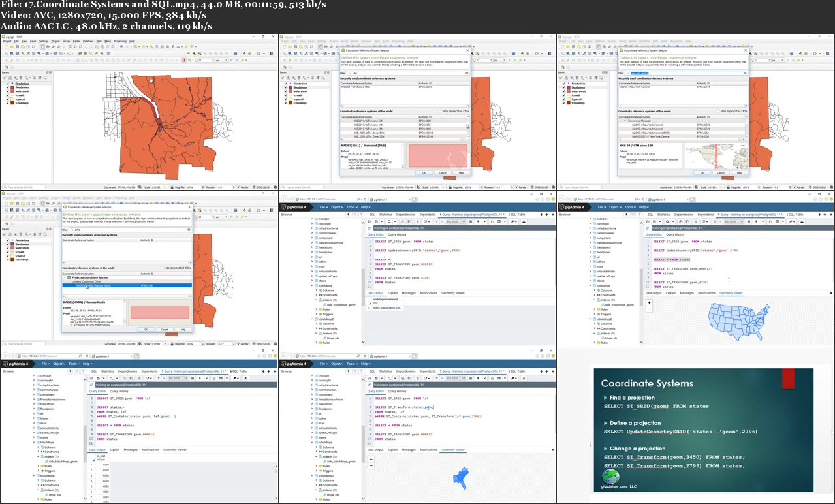Toggle Render checkbox in dialog-free QGIS frame status bar
Image resolution: width=835 pixels, height=504 pixels.
coord(238,187)
